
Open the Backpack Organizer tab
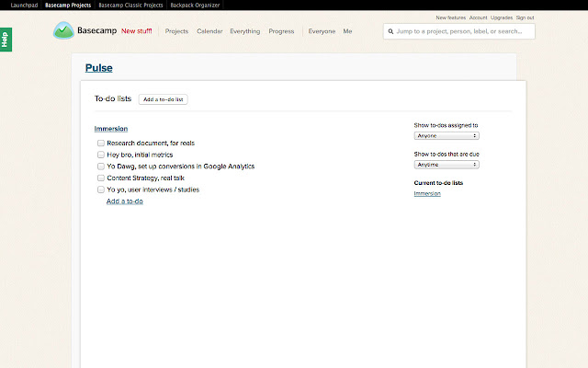[195, 6]
